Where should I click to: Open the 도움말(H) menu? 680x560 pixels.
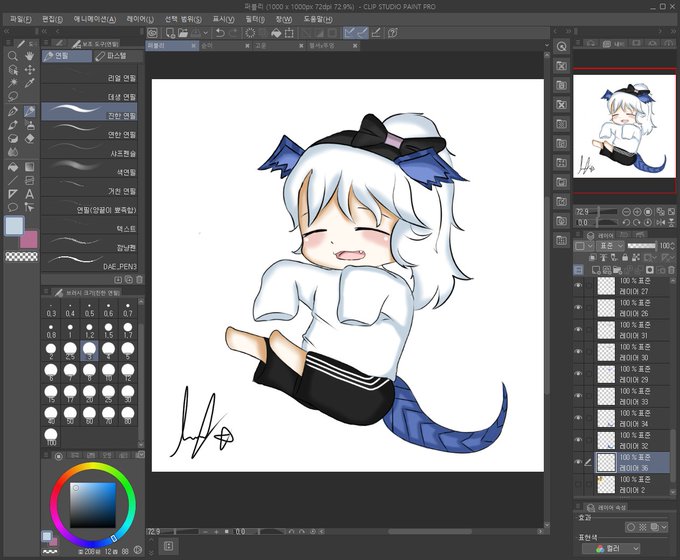tap(317, 19)
